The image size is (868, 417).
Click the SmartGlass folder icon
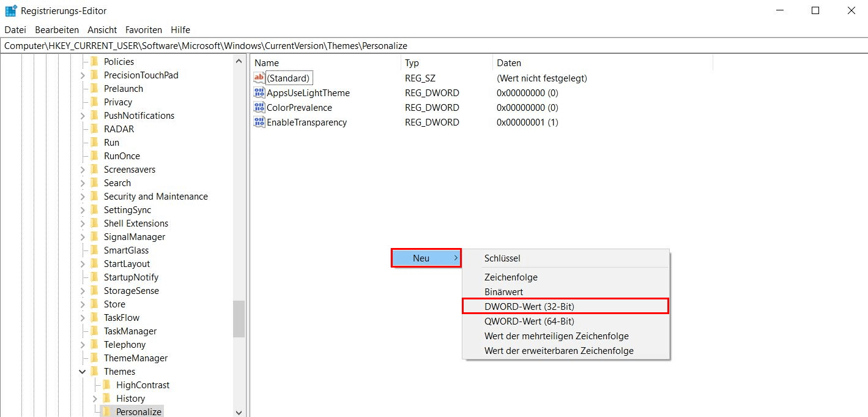pyautogui.click(x=94, y=250)
